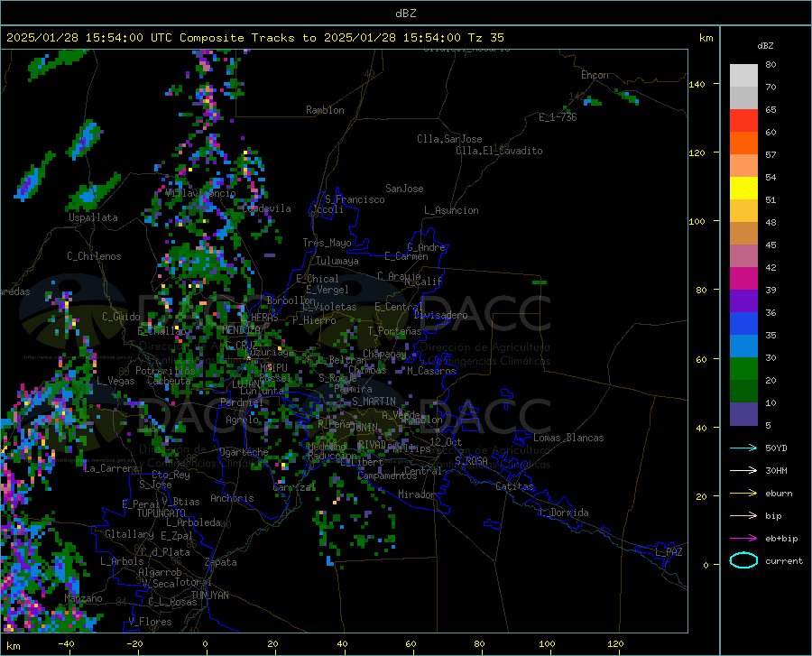Click the 'Manzano' map label
The width and height of the screenshot is (812, 656).
pyautogui.click(x=83, y=598)
